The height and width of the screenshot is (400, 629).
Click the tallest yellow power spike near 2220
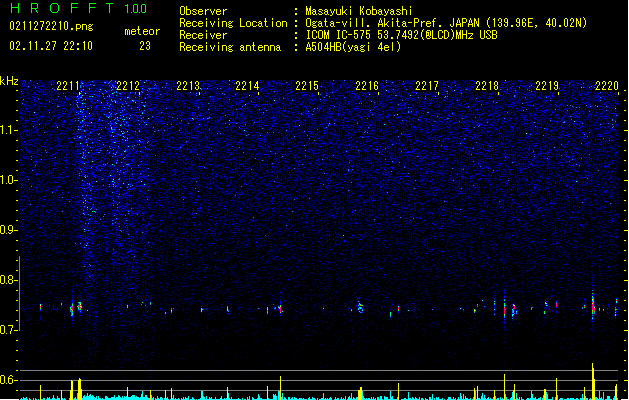pyautogui.click(x=593, y=381)
